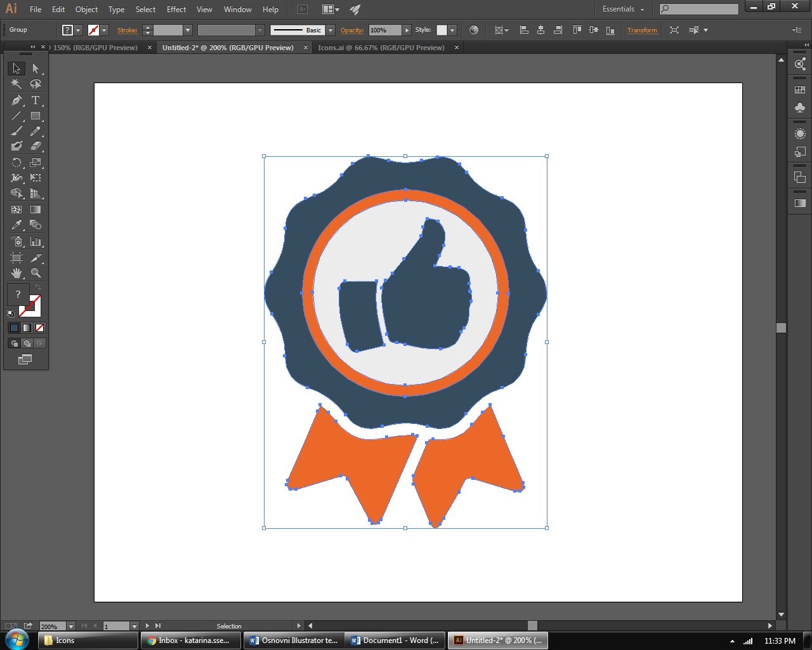This screenshot has width=812, height=650.
Task: Switch to the Icons.ai document tab
Action: pos(381,48)
